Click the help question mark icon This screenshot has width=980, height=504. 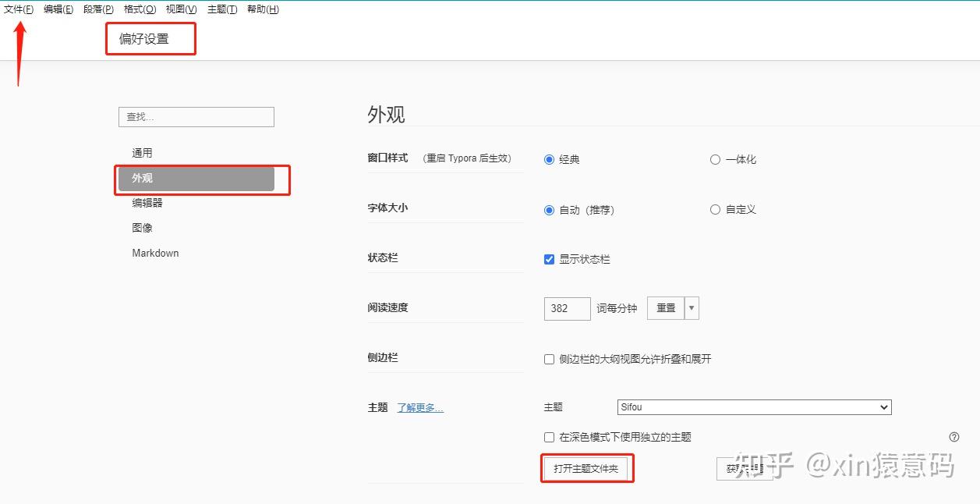pos(954,437)
